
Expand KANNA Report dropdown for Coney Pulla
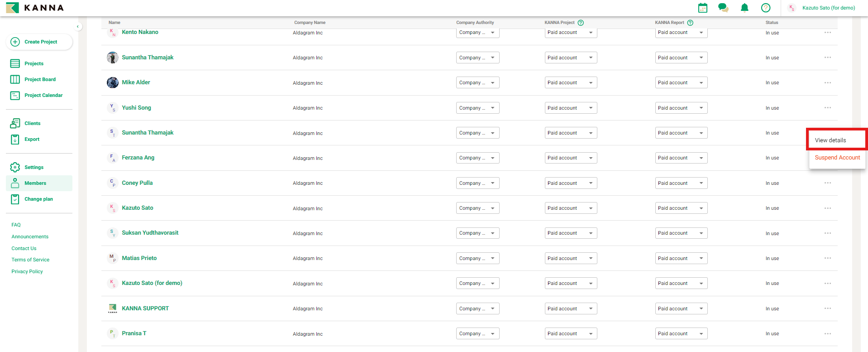pos(681,183)
